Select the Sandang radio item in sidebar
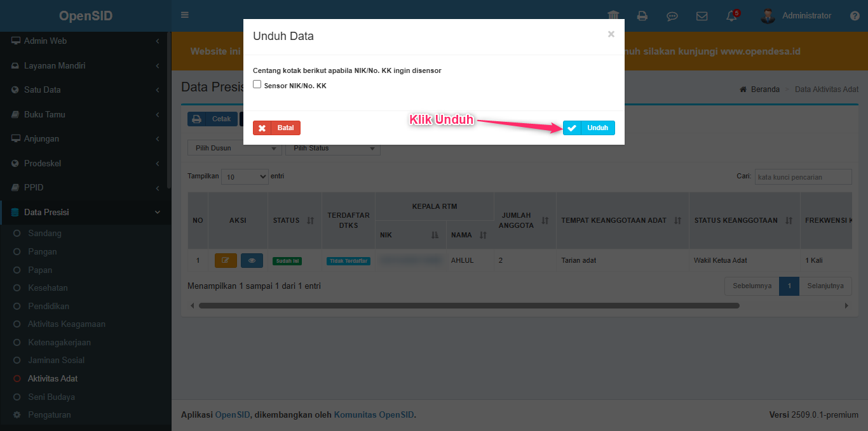Image resolution: width=868 pixels, height=431 pixels. [x=44, y=234]
